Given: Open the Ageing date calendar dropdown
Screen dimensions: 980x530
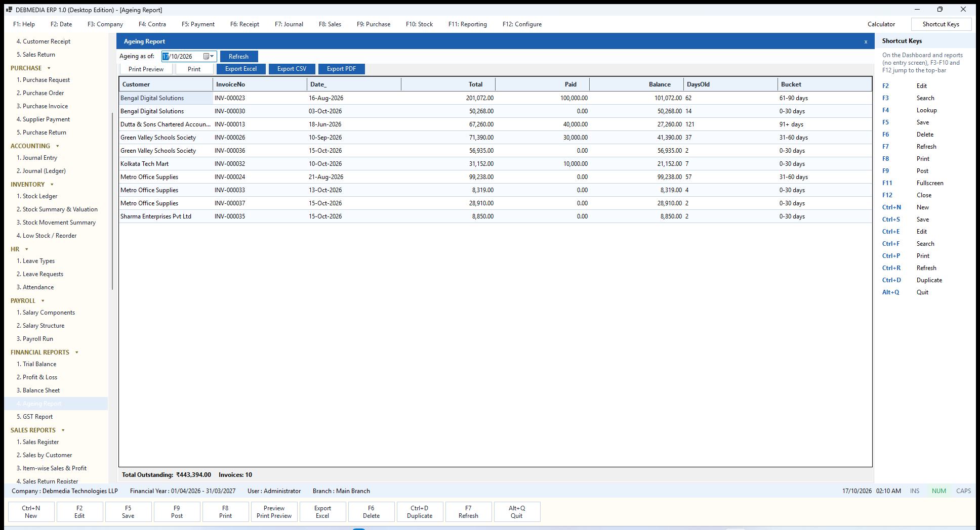Looking at the screenshot, I should pyautogui.click(x=208, y=57).
